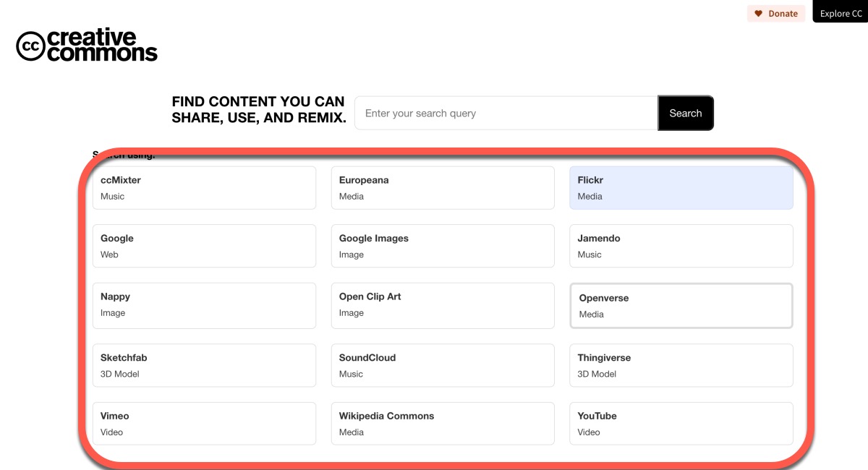The width and height of the screenshot is (868, 470).
Task: Select Jamendo music source
Action: click(681, 246)
